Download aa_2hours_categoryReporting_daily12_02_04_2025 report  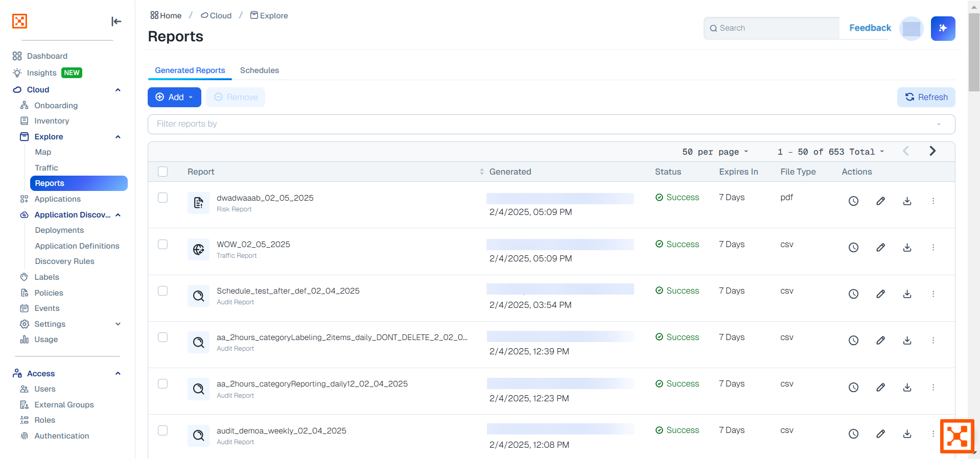907,388
